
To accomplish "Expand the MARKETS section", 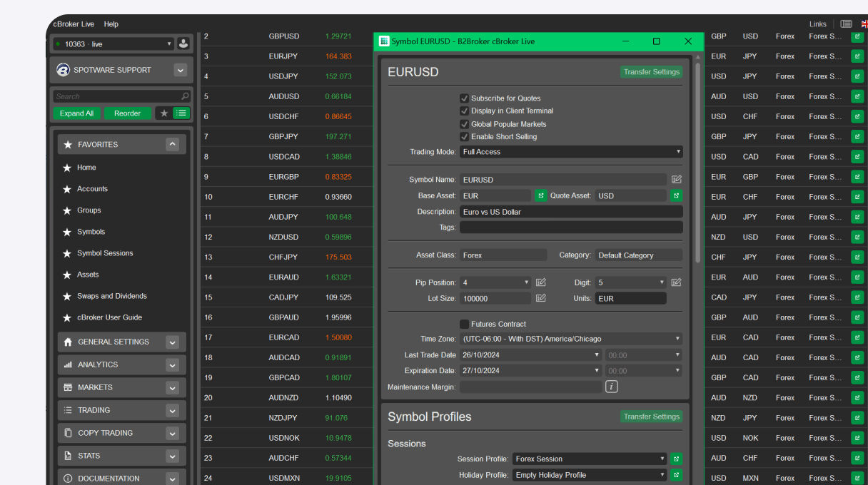I will coord(172,387).
